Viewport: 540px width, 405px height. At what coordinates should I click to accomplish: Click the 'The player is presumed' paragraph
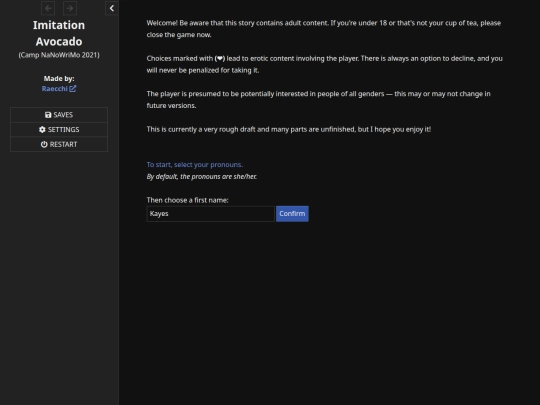pos(319,100)
